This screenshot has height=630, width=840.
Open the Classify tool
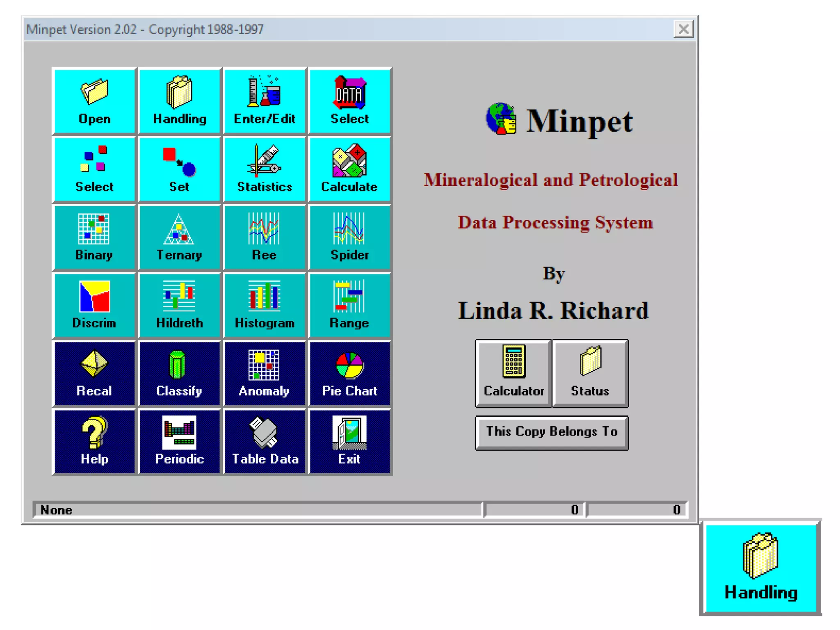[179, 374]
